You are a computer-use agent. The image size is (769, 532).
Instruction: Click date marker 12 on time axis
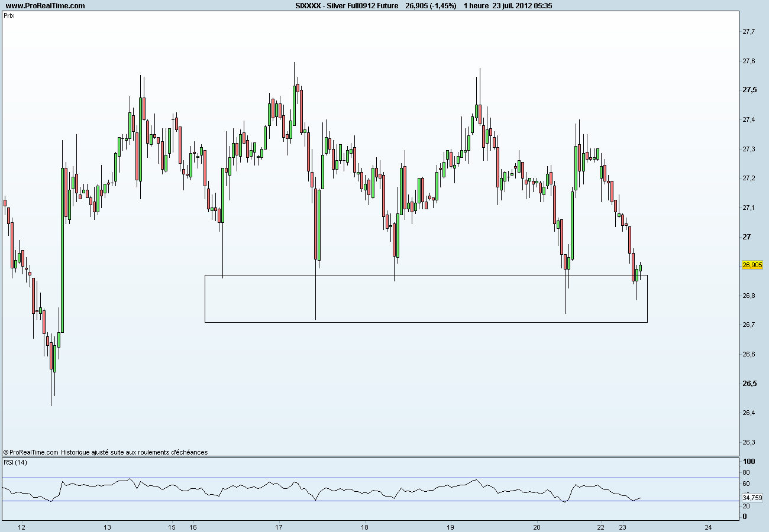click(22, 527)
